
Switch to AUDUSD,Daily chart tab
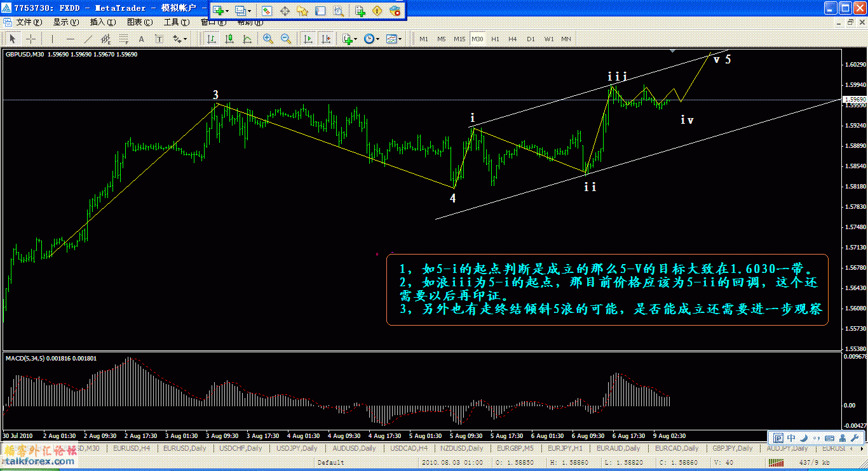353,448
